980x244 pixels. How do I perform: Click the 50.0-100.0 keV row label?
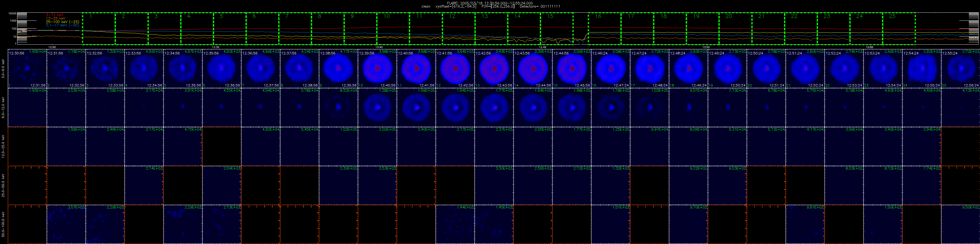point(3,224)
